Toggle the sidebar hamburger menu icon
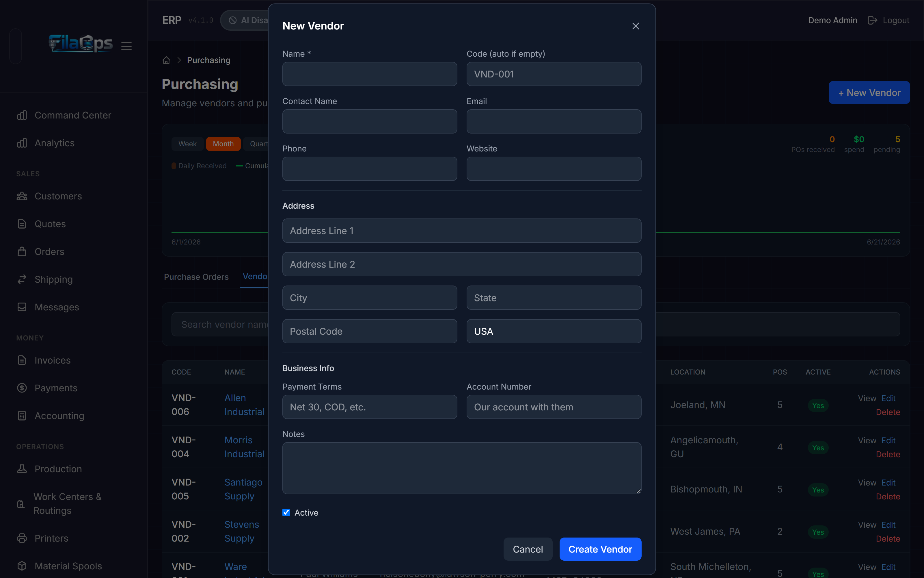The image size is (924, 578). click(126, 46)
